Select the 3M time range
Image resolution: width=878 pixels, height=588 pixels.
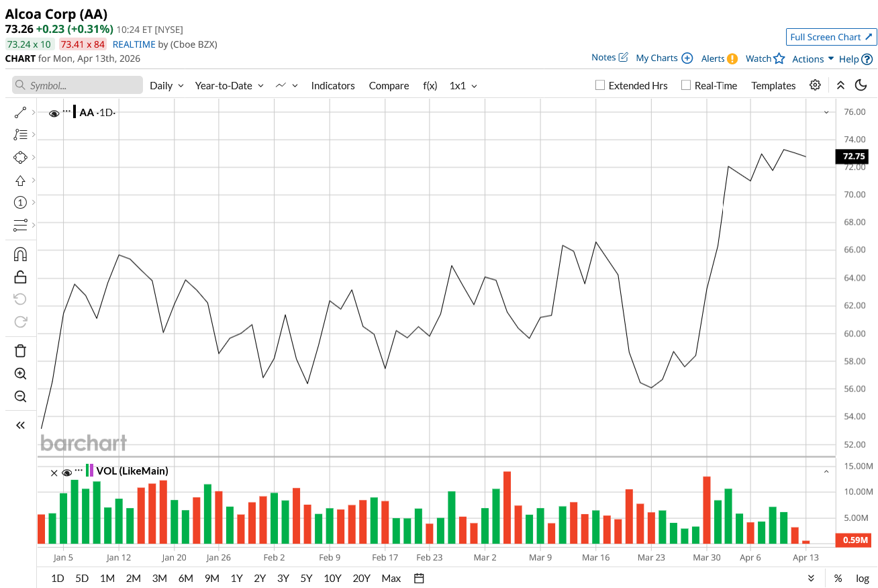tap(159, 578)
